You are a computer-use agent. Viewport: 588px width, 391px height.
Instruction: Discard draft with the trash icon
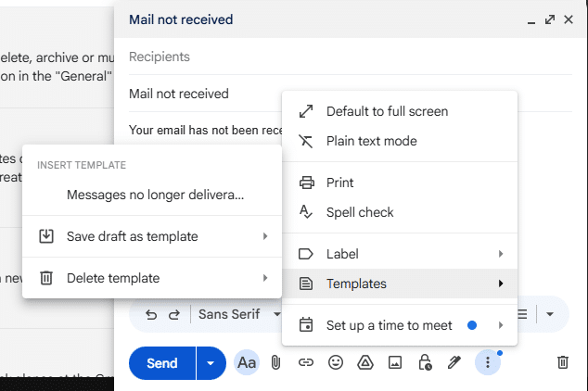[562, 363]
